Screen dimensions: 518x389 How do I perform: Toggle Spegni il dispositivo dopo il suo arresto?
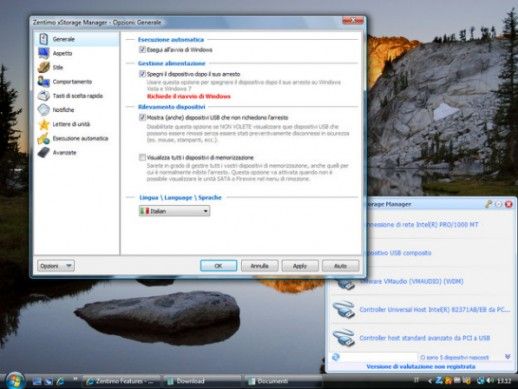pyautogui.click(x=142, y=74)
